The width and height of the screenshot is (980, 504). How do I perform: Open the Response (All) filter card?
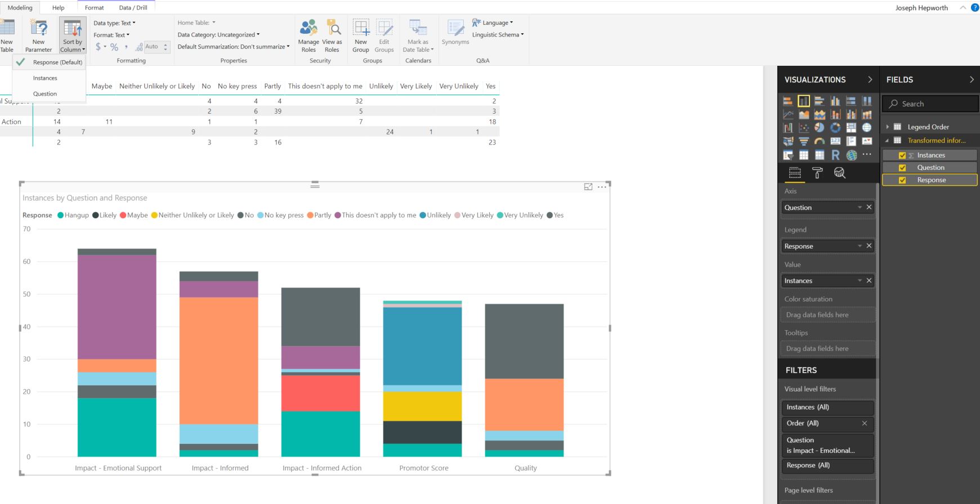[827, 466]
